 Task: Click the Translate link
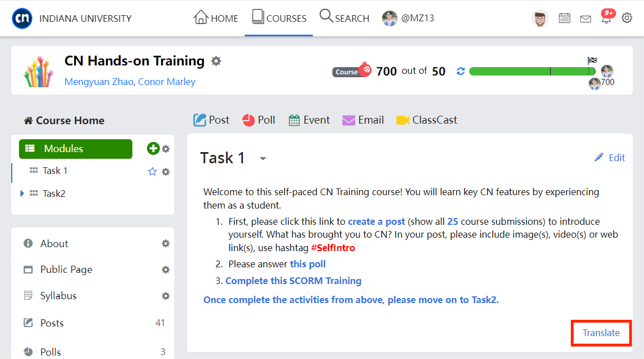[601, 333]
